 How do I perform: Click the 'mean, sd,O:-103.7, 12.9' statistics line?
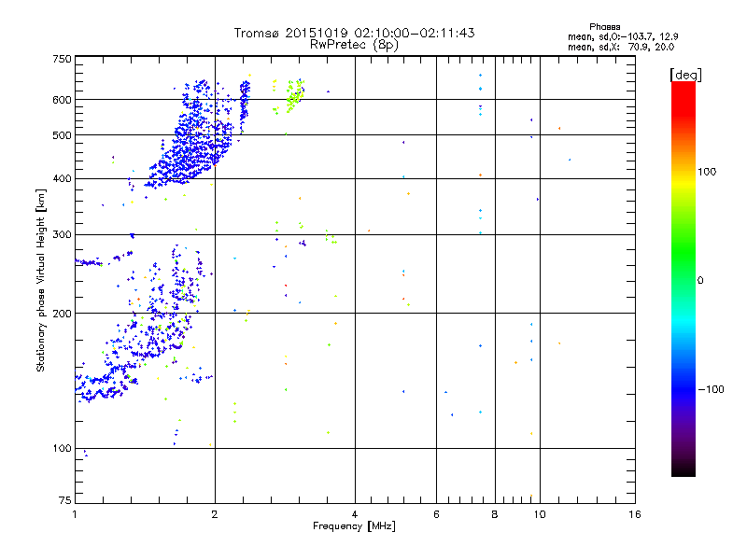coord(623,36)
